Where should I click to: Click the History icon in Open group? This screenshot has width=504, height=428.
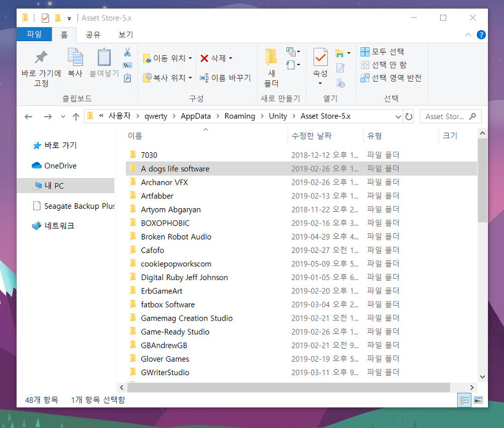coord(341,83)
